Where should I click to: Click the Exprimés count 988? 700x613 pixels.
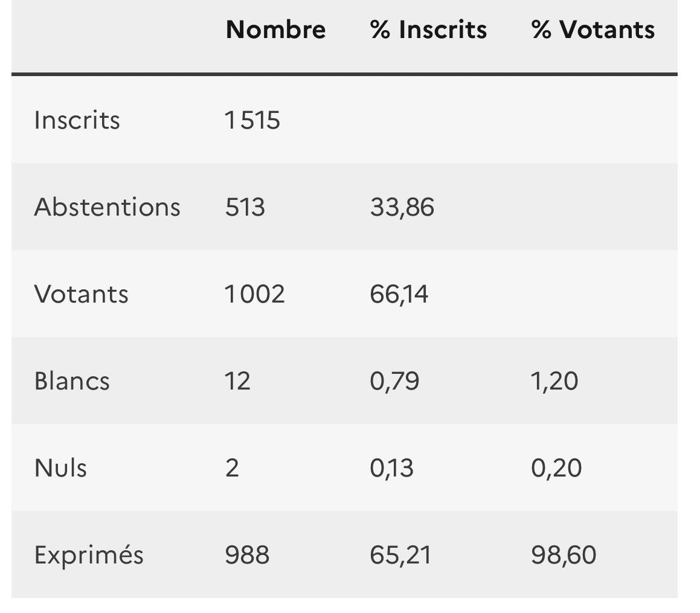tap(247, 555)
